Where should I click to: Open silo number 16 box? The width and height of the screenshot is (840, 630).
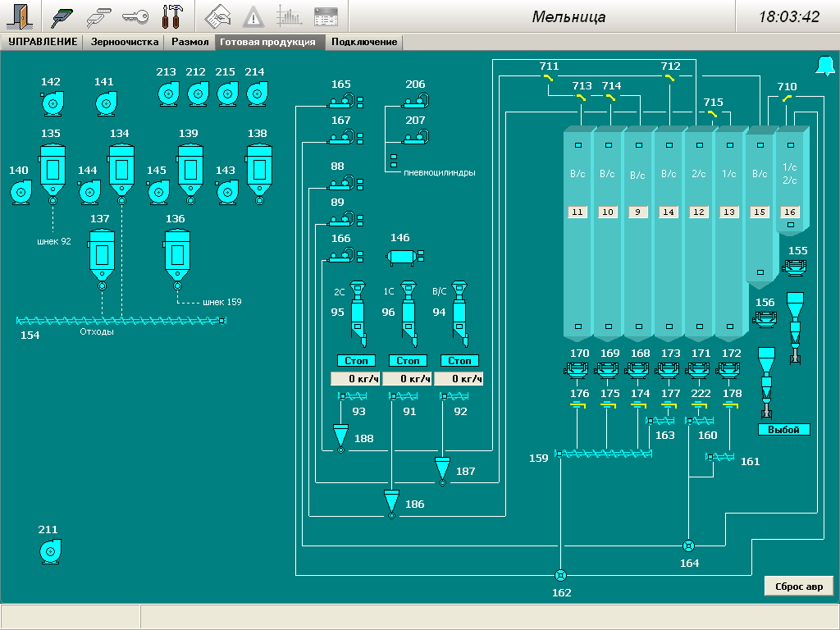(x=790, y=212)
